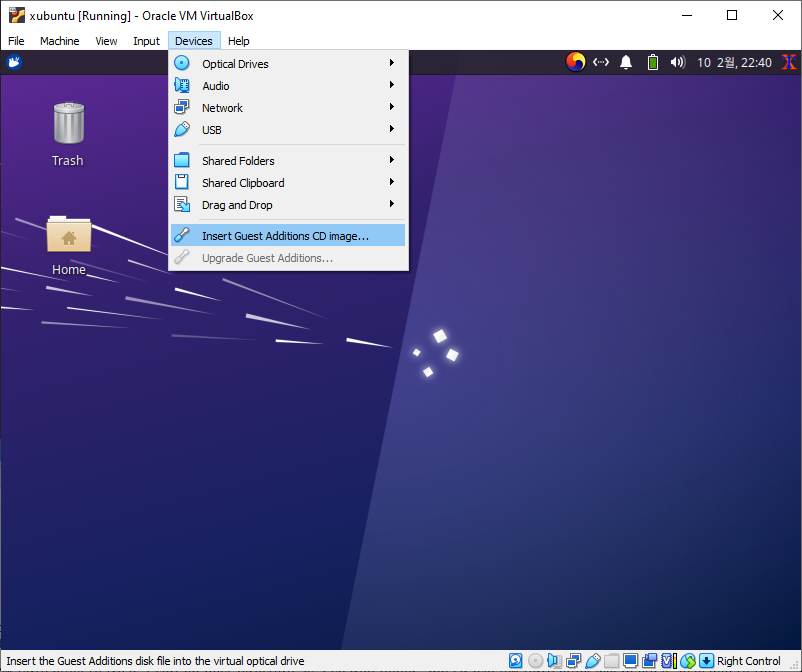Open the Input menu
Screen dimensions: 802x672
(x=146, y=41)
